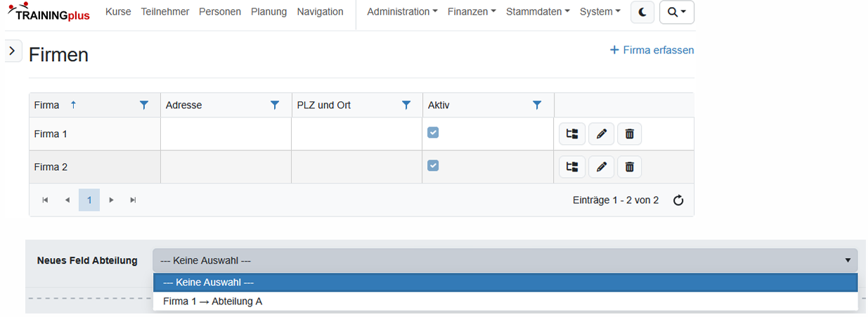
Task: Toggle dark mode with the moon icon
Action: (x=642, y=12)
